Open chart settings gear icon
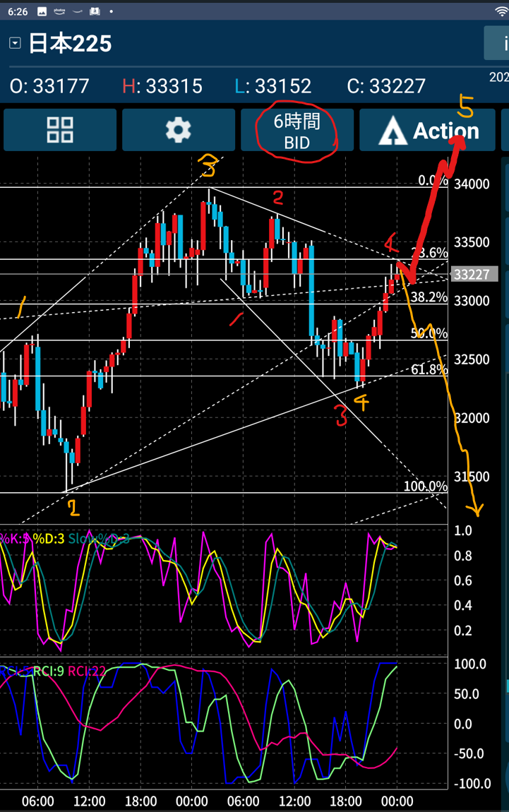This screenshot has width=509, height=812. 178,130
